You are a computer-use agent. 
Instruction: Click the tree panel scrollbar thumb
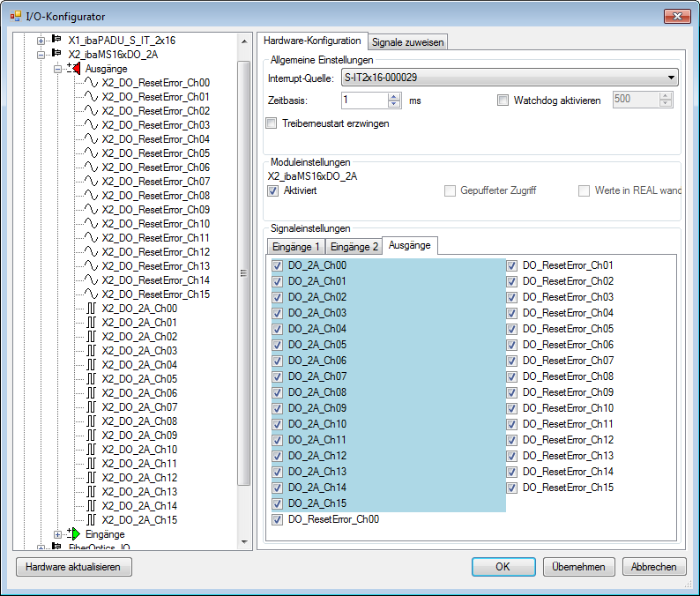point(243,273)
